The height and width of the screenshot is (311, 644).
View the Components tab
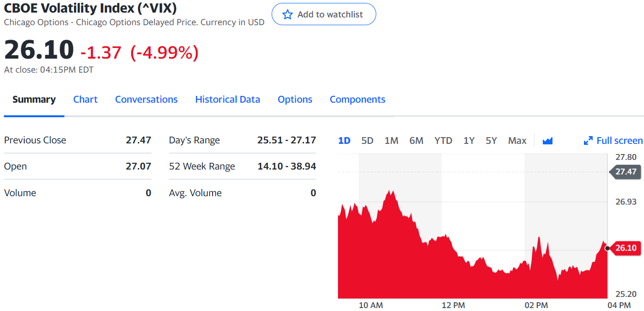click(357, 99)
